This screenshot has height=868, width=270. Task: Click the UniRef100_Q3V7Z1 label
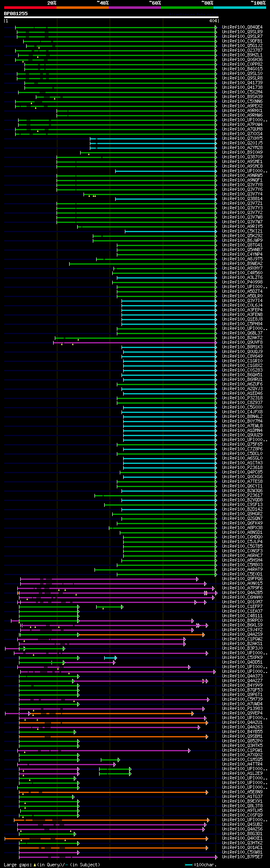pyautogui.click(x=242, y=204)
